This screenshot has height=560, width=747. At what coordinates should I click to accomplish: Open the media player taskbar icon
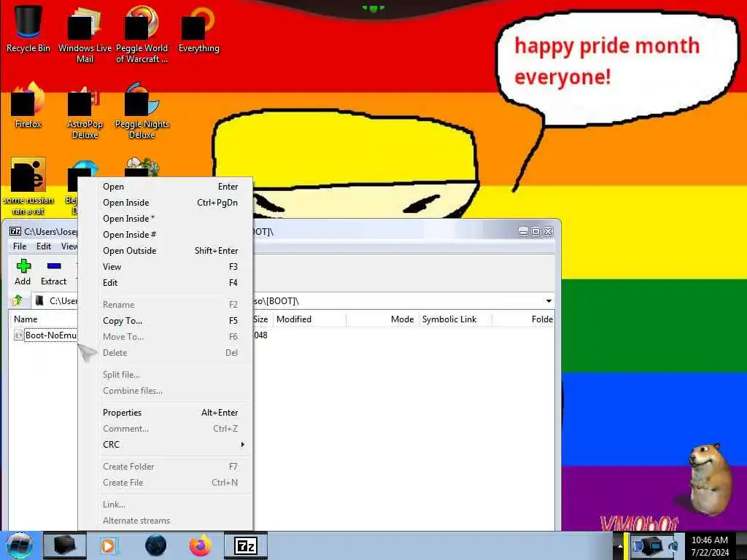pyautogui.click(x=108, y=545)
